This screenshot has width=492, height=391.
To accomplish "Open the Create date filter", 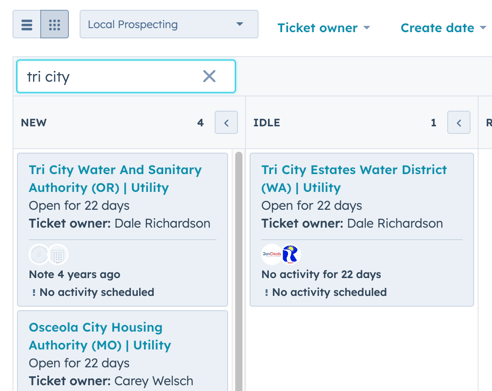I will (443, 28).
